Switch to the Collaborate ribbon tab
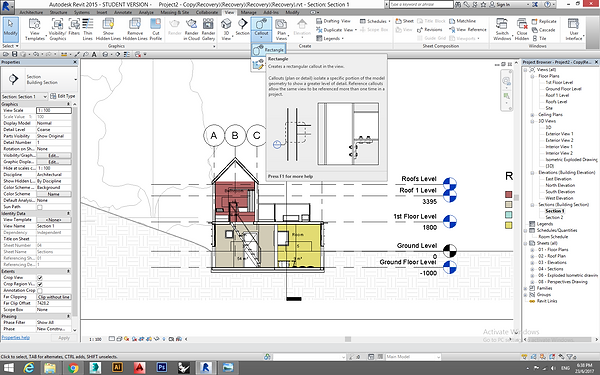 click(207, 12)
